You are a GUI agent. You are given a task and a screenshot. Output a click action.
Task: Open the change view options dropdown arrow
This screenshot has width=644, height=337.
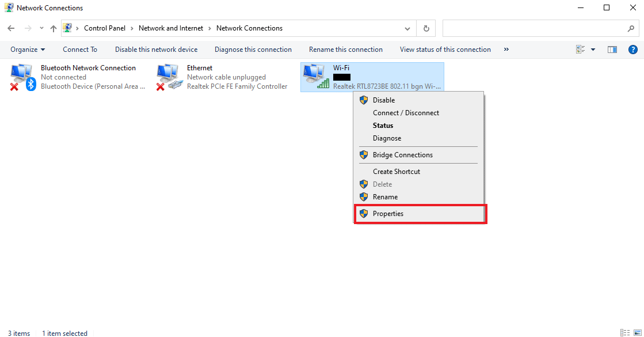coord(593,50)
